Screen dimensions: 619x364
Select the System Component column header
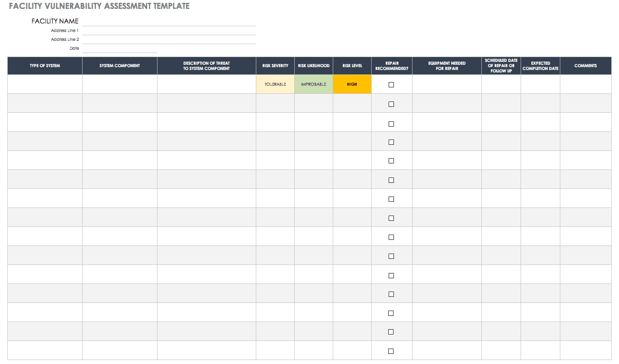(x=119, y=66)
